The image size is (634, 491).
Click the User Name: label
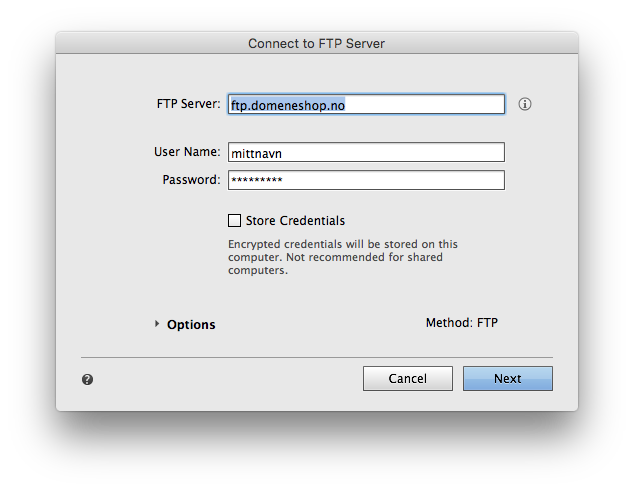coord(187,152)
